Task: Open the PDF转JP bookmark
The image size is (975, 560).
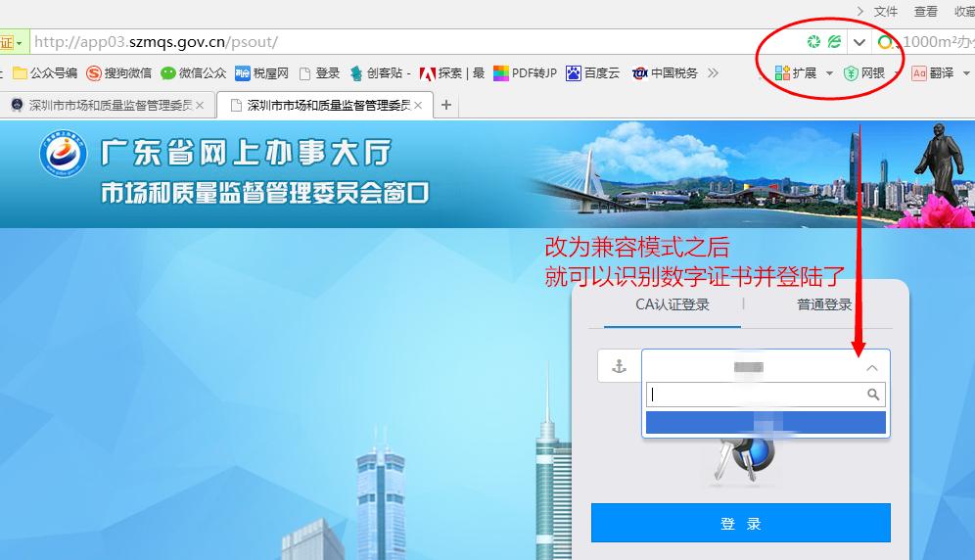Action: coord(526,73)
